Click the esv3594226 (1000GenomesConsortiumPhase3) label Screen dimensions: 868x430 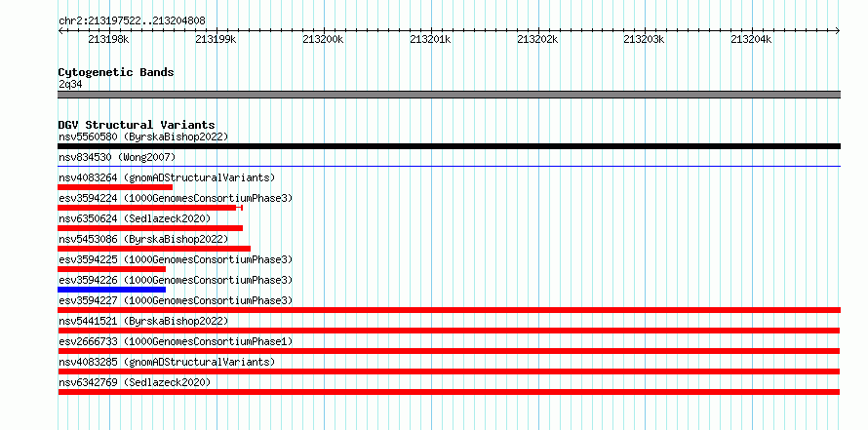176,280
